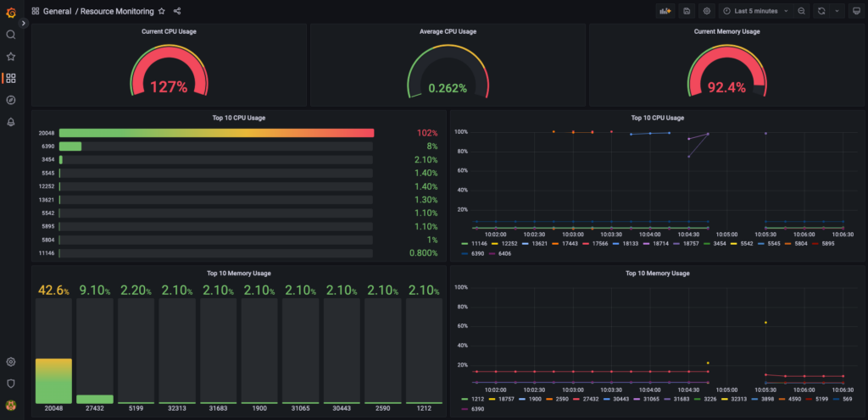Click the 20048 CPU bar showing 102%
The height and width of the screenshot is (420, 868).
(216, 133)
